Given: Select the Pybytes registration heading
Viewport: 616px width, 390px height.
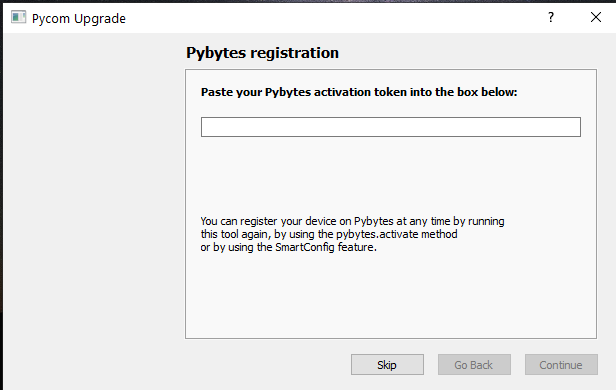Looking at the screenshot, I should [262, 53].
